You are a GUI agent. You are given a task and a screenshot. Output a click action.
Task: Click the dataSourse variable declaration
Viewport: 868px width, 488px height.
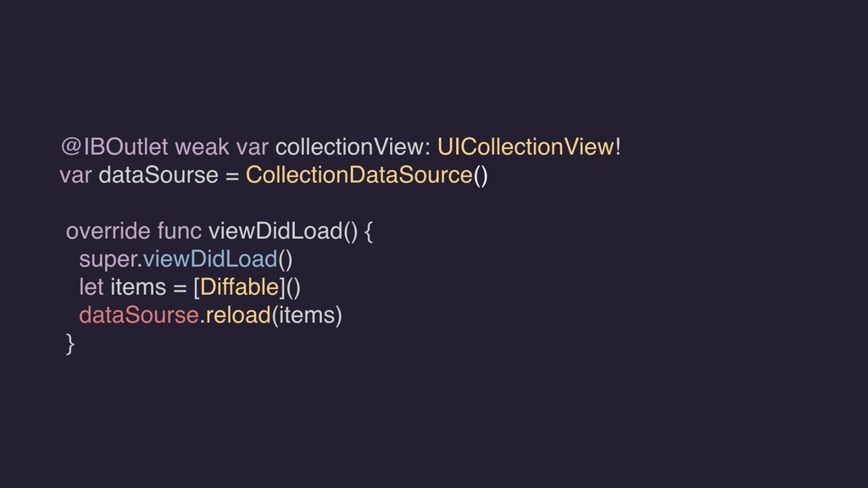[x=159, y=175]
